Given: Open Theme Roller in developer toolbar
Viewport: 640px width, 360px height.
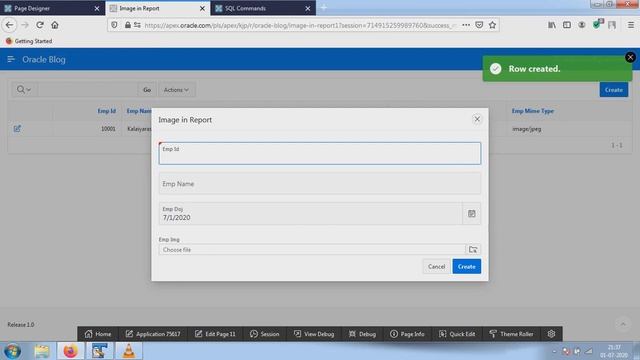Looking at the screenshot, I should pyautogui.click(x=511, y=334).
